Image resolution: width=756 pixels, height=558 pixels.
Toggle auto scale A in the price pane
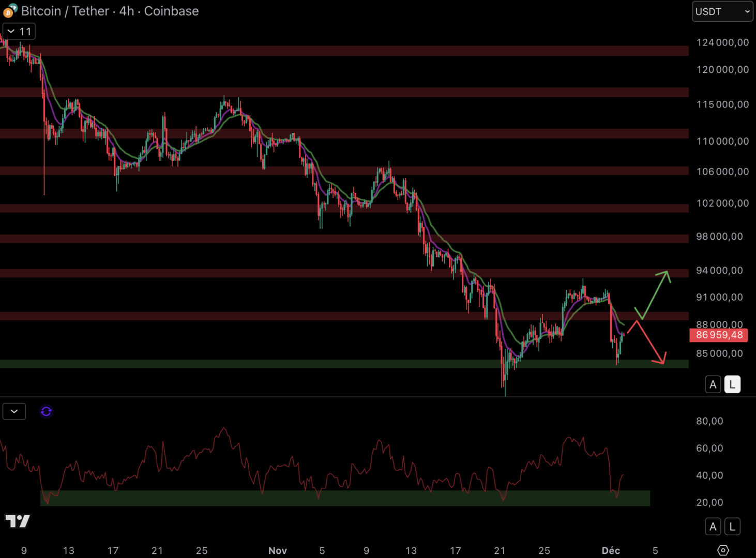(713, 384)
